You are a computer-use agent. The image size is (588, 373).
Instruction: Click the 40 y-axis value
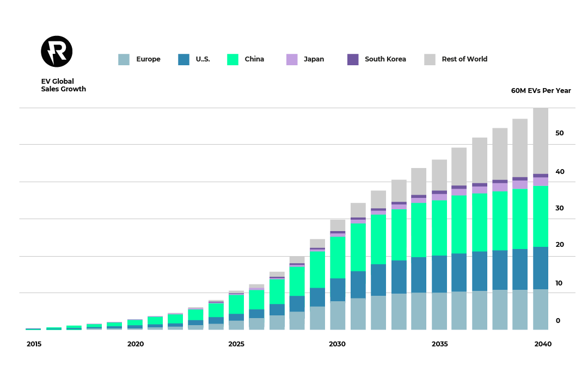click(560, 171)
